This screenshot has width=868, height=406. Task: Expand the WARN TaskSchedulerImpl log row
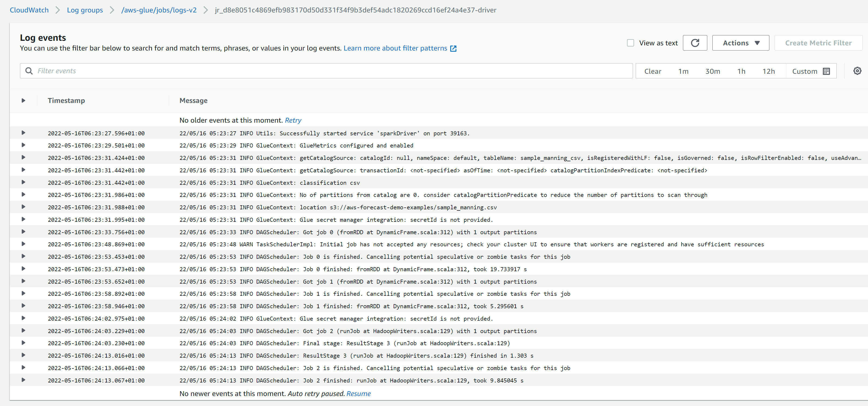[x=23, y=244]
